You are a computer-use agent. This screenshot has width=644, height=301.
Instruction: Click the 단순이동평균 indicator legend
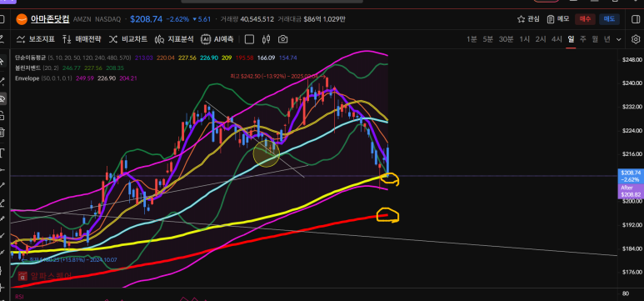[x=30, y=58]
